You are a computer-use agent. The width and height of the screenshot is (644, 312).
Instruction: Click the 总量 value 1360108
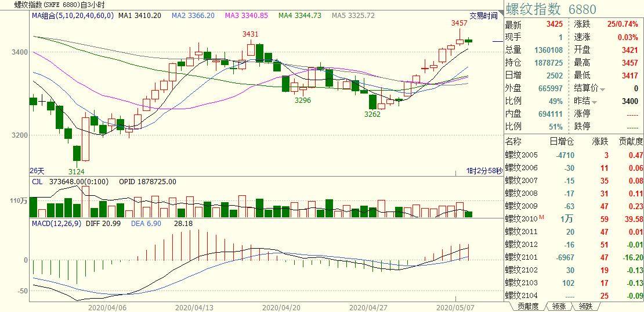[x=549, y=50]
